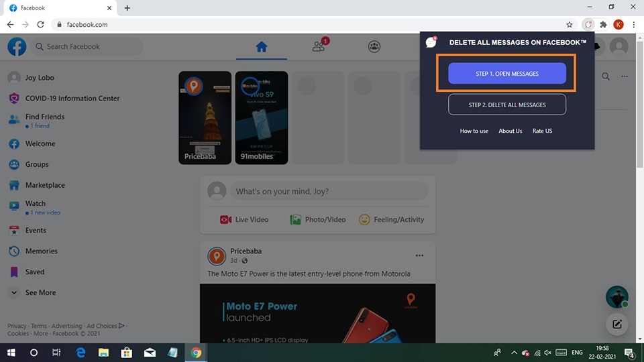Open Task View on taskbar

pos(56,353)
